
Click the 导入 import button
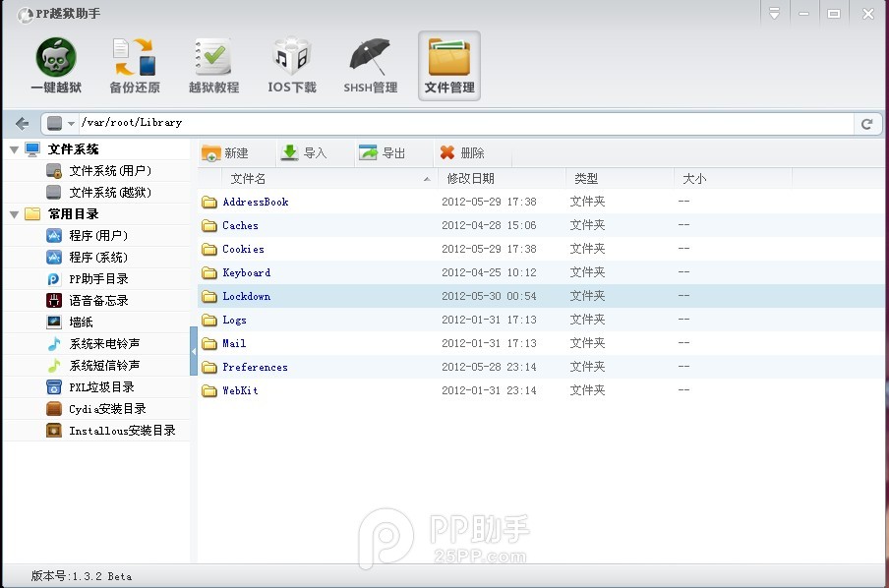tap(304, 152)
